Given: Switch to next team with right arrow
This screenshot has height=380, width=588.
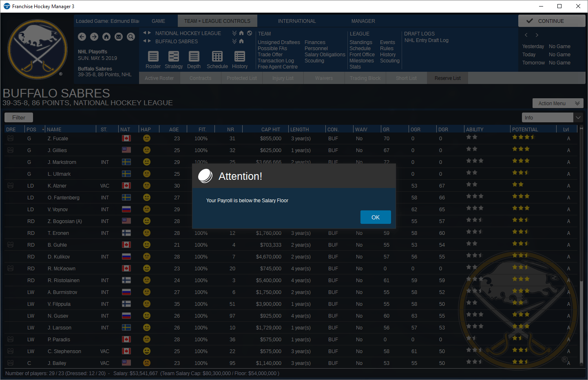Looking at the screenshot, I should (150, 41).
